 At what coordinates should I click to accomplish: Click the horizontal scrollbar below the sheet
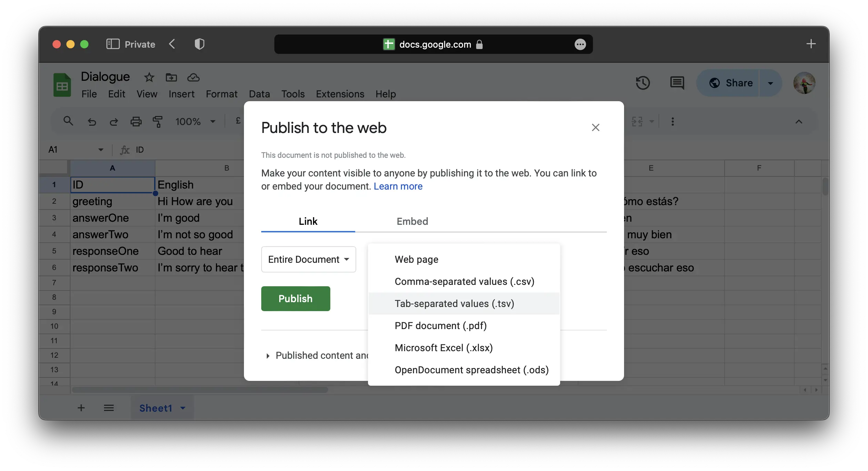pyautogui.click(x=199, y=390)
